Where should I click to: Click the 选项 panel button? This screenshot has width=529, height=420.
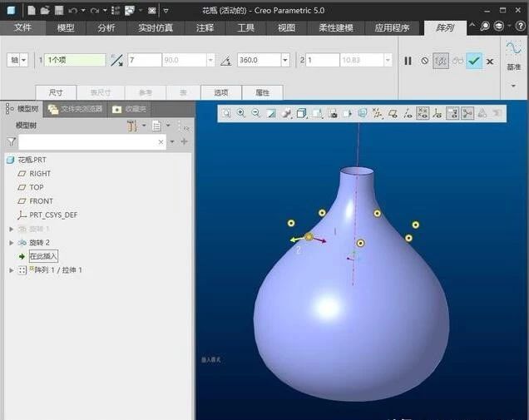coord(220,92)
